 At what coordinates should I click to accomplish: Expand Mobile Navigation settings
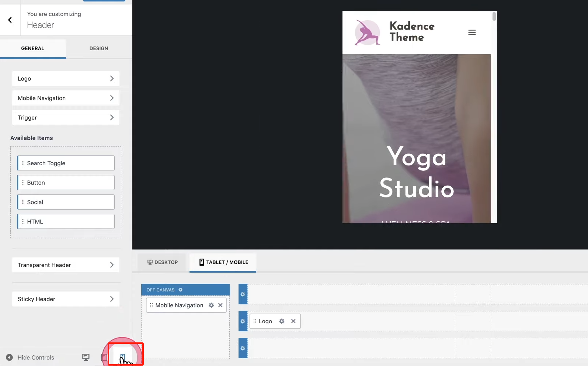click(x=66, y=98)
